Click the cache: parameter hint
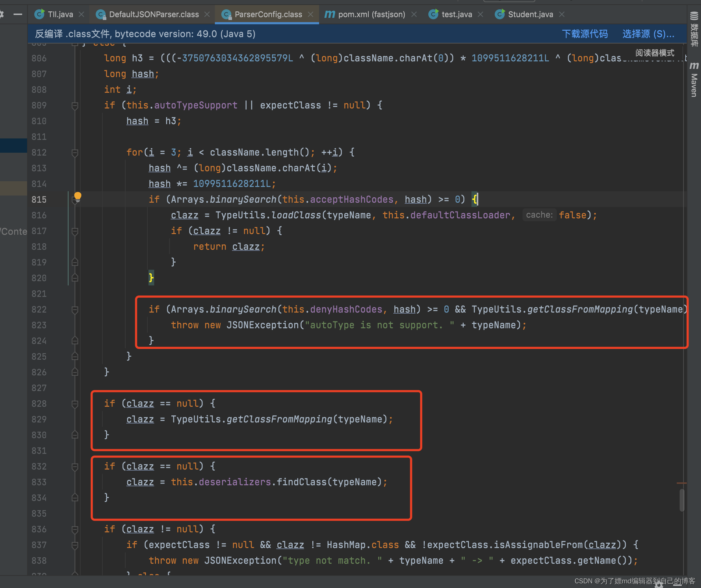This screenshot has height=588, width=701. (x=539, y=215)
